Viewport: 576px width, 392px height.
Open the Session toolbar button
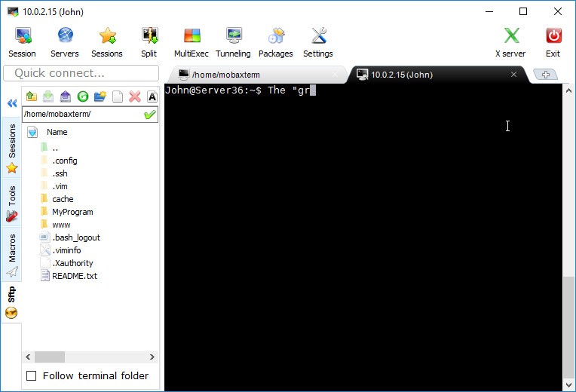(x=22, y=42)
